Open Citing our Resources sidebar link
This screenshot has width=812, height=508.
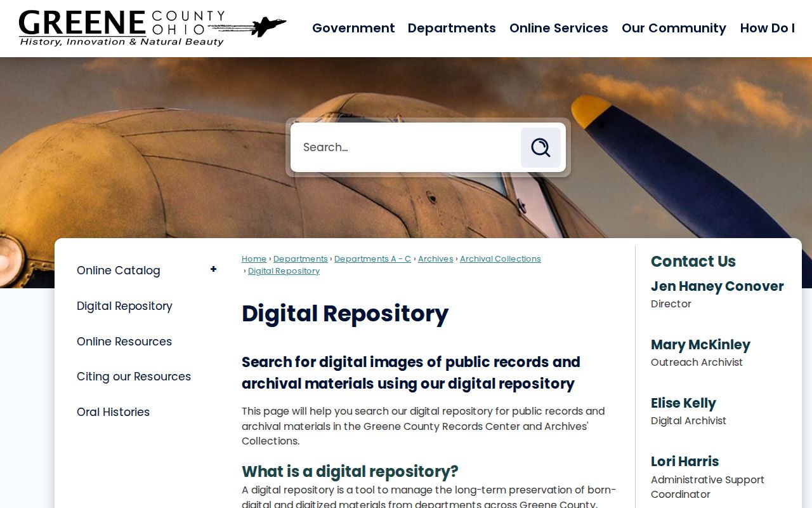[x=134, y=377]
